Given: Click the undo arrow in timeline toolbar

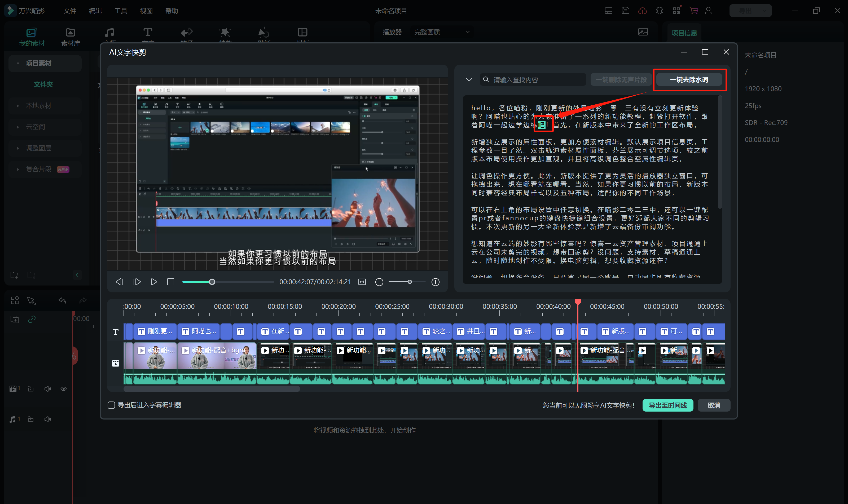Looking at the screenshot, I should (62, 300).
